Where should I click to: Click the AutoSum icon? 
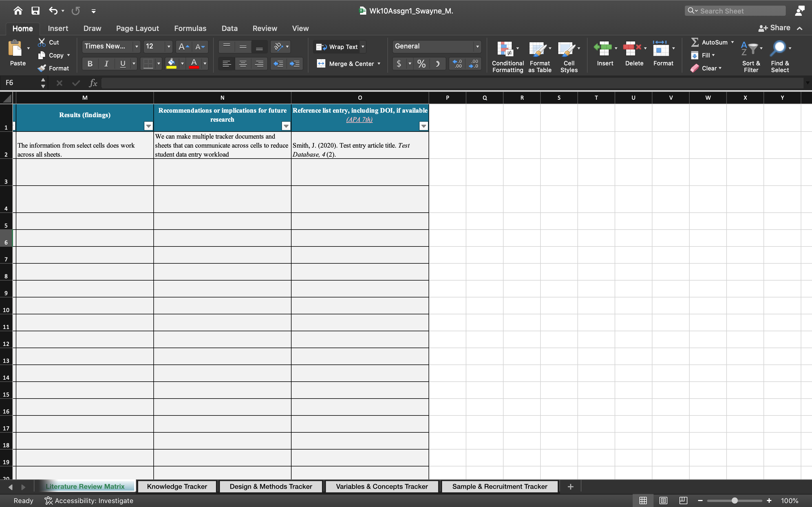[x=695, y=42]
